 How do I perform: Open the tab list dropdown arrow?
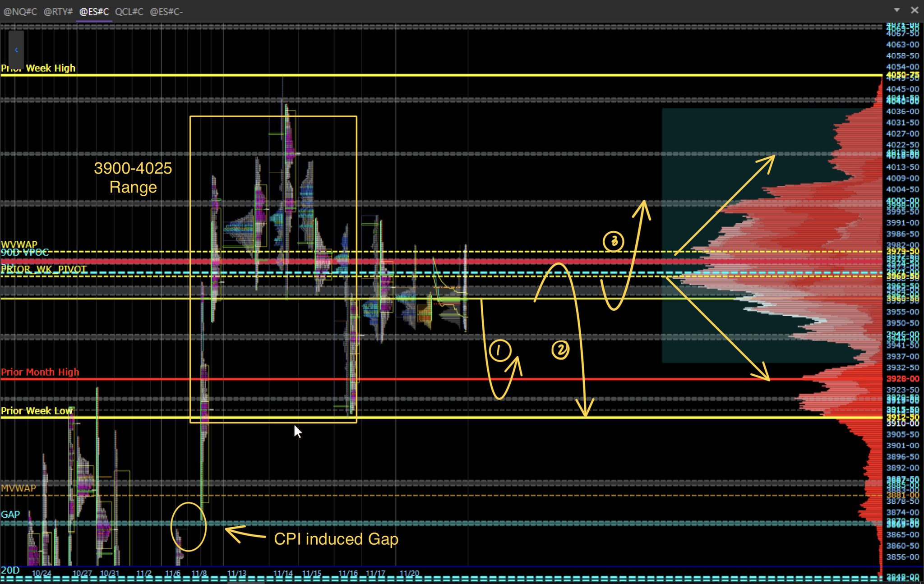896,10
